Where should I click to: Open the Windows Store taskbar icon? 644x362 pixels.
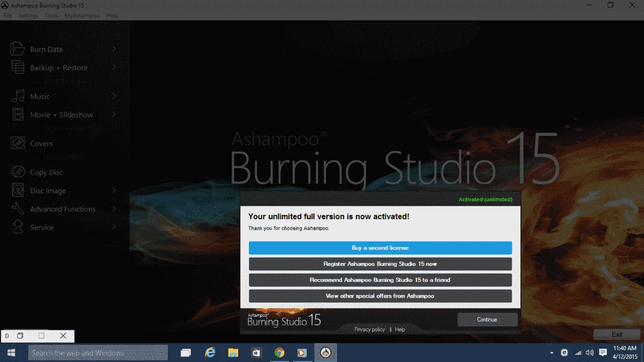256,352
